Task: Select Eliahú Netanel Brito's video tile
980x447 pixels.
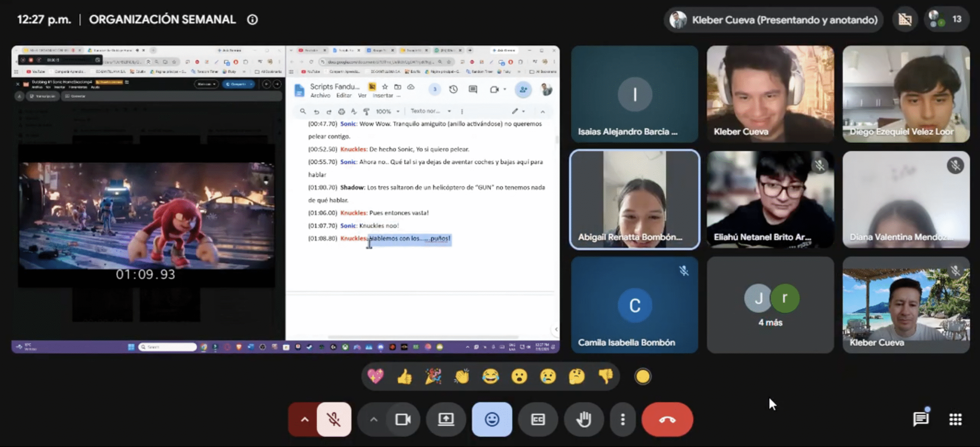Action: pyautogui.click(x=770, y=199)
